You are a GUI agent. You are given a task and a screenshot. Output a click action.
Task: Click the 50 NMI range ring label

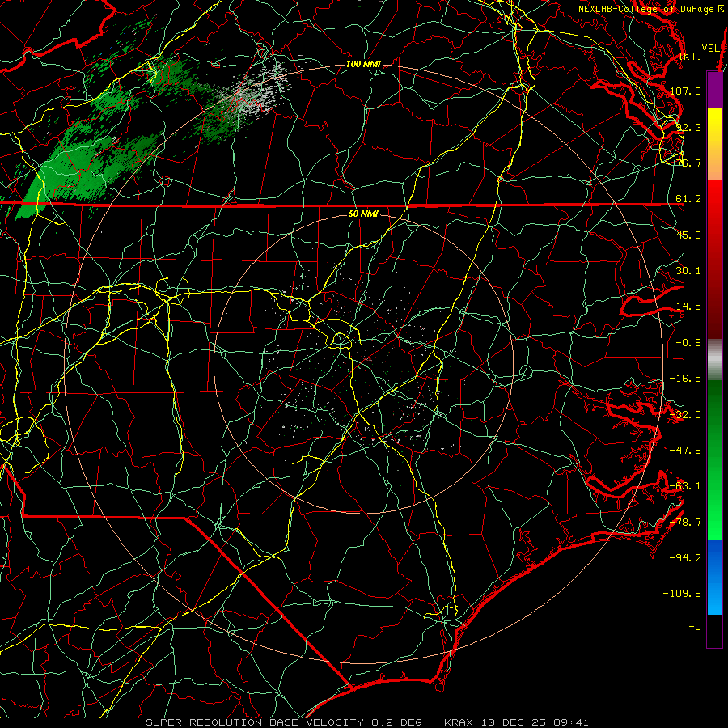click(363, 214)
